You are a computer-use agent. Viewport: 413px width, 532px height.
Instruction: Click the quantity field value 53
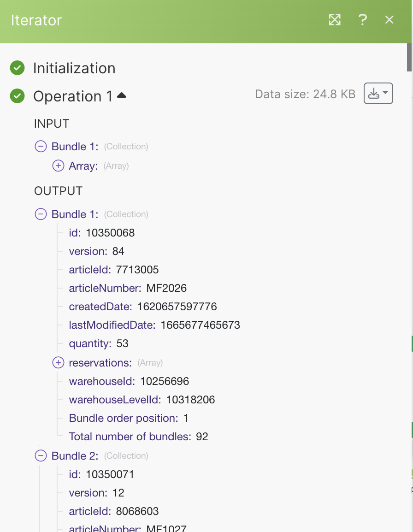[122, 343]
